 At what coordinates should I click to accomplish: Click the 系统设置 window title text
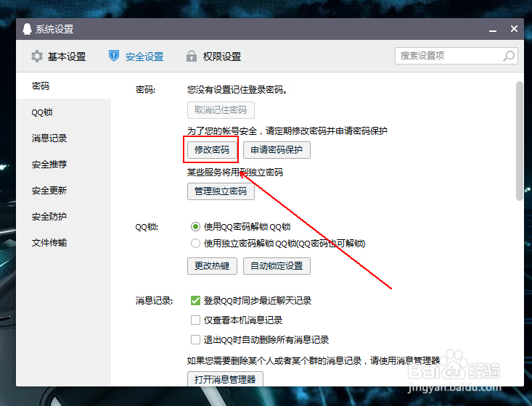(54, 29)
